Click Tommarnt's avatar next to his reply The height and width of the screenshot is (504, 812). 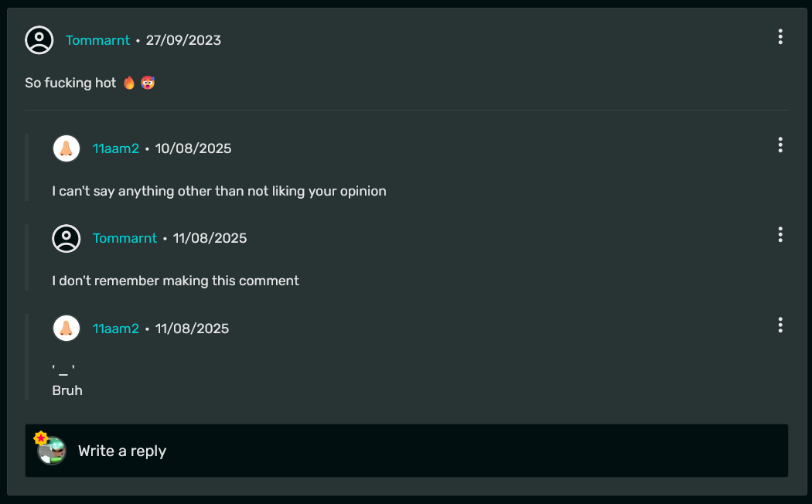(67, 238)
